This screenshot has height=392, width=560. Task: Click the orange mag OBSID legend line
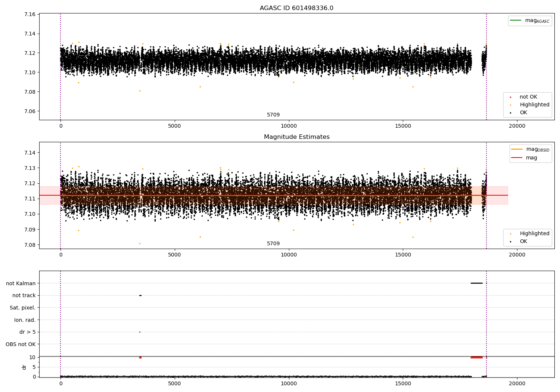(x=517, y=149)
